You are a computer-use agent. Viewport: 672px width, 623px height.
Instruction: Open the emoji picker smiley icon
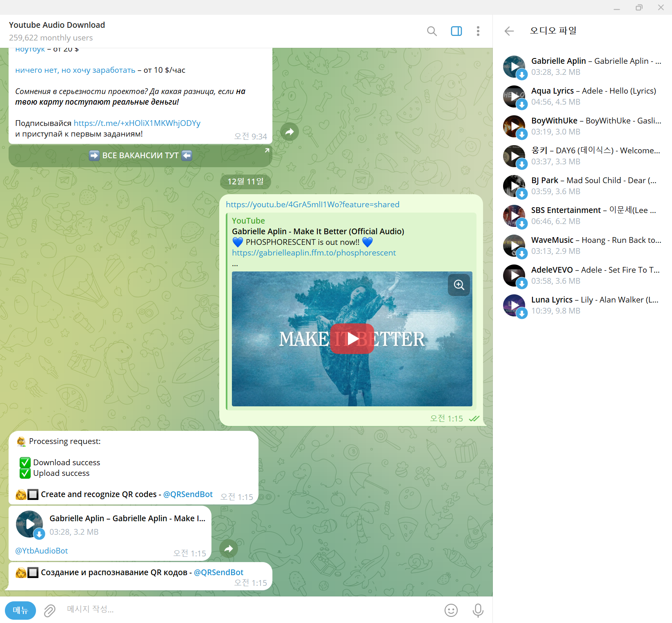point(451,610)
